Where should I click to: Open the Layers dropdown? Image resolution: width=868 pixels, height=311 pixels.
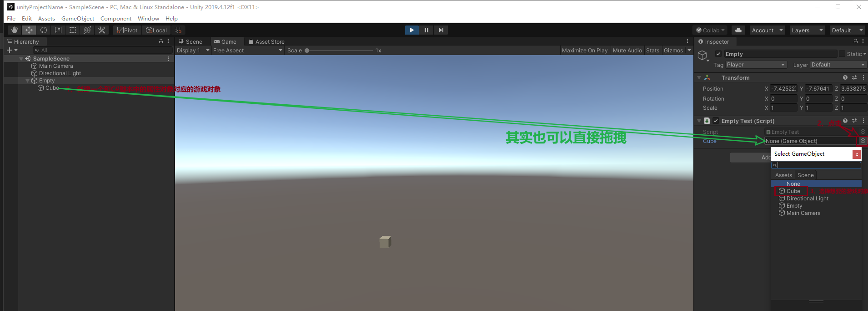pyautogui.click(x=807, y=30)
